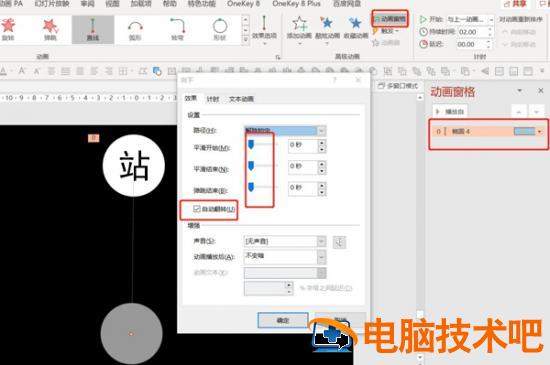
Task: Open the 动画 group dialog launcher
Action: (278, 57)
